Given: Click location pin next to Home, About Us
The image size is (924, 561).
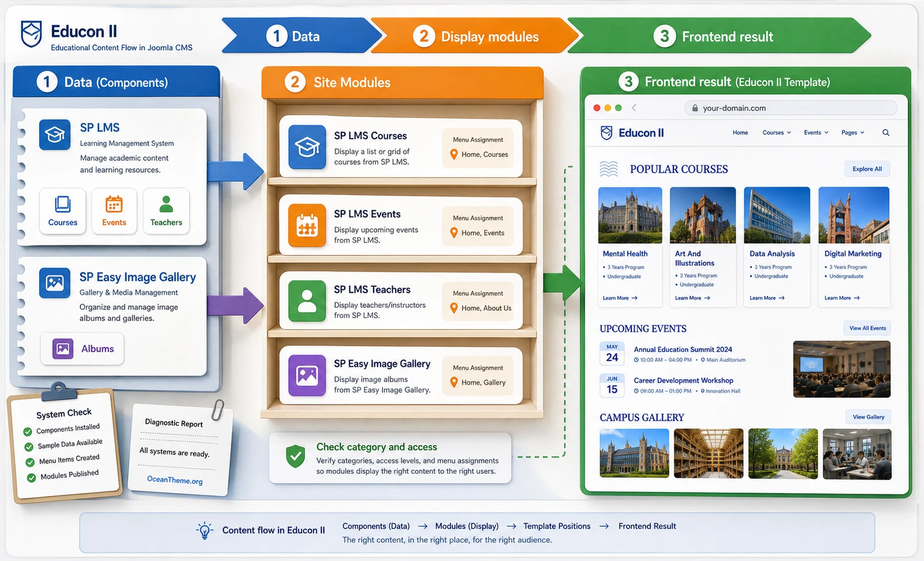Looking at the screenshot, I should point(454,308).
